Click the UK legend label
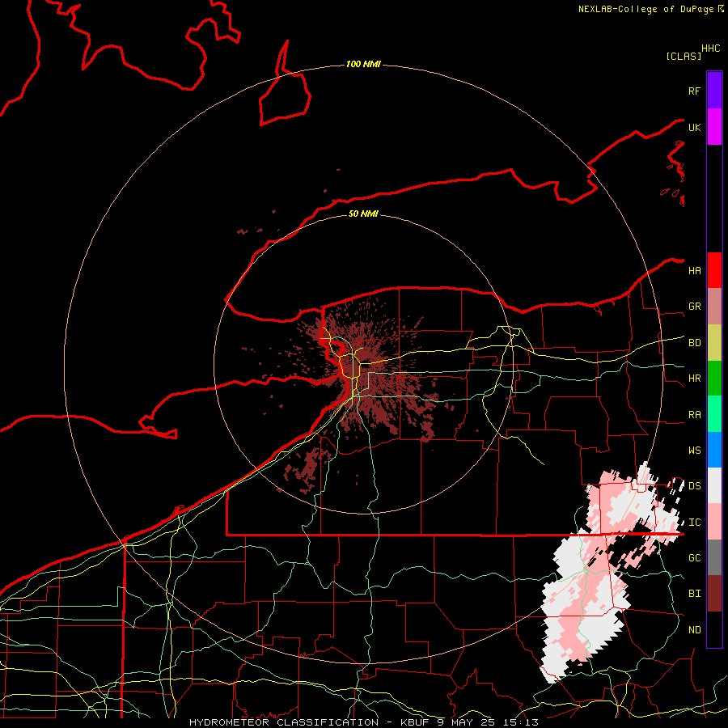This screenshot has width=728, height=728. [x=694, y=127]
